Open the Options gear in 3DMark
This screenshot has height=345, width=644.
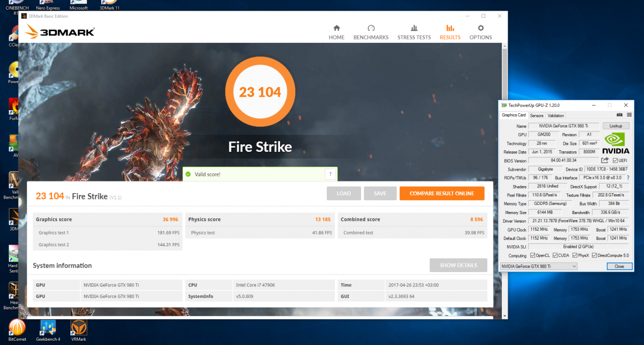click(x=480, y=32)
